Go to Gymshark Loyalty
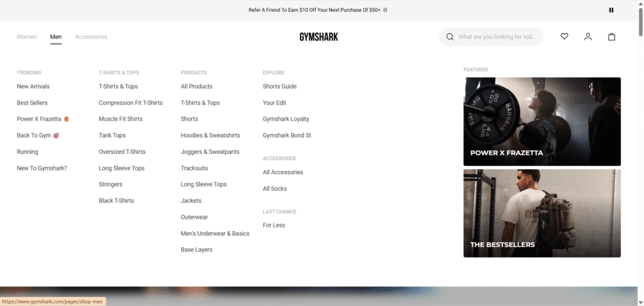 coord(286,119)
